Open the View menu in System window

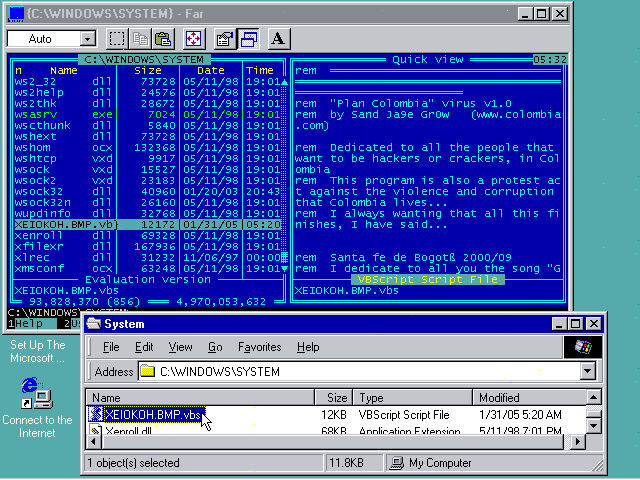pos(180,347)
